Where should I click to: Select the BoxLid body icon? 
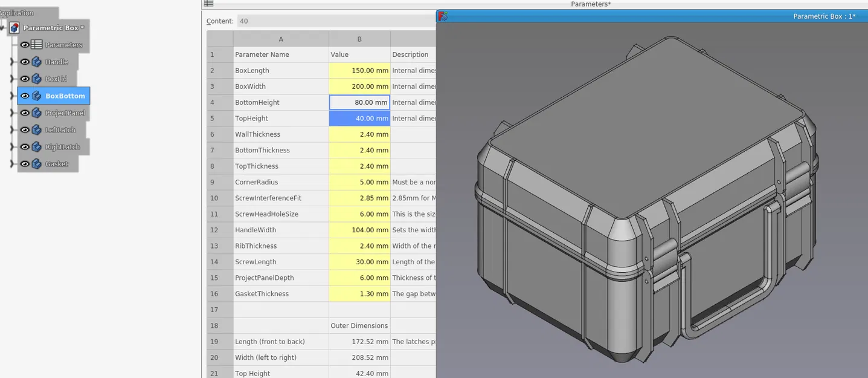36,78
